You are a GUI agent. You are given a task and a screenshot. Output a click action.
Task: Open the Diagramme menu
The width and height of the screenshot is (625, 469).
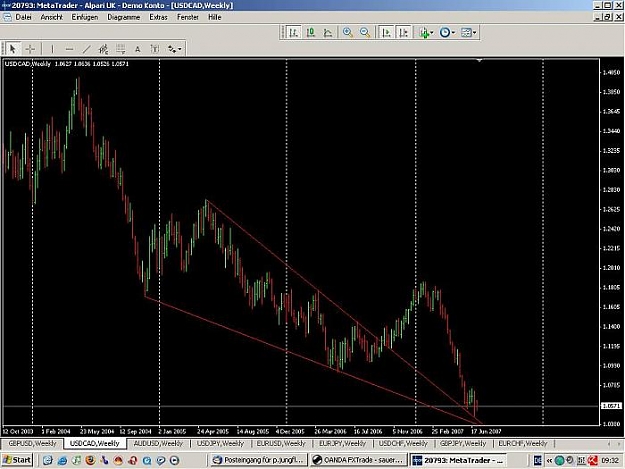[x=124, y=17]
